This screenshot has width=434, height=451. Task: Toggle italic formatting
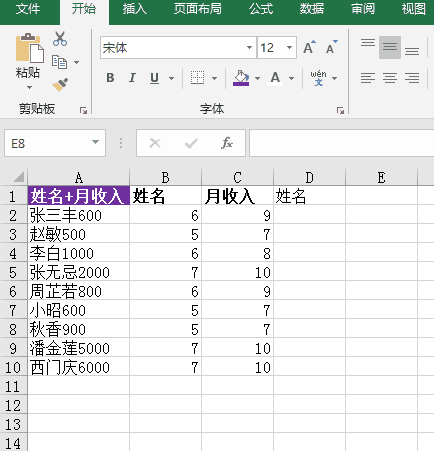click(x=132, y=78)
